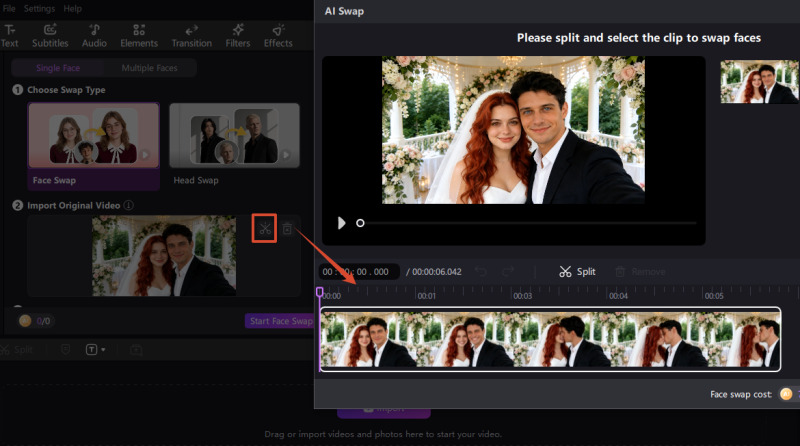This screenshot has width=800, height=446.
Task: Select the imported wedding video thumbnail
Action: [164, 256]
